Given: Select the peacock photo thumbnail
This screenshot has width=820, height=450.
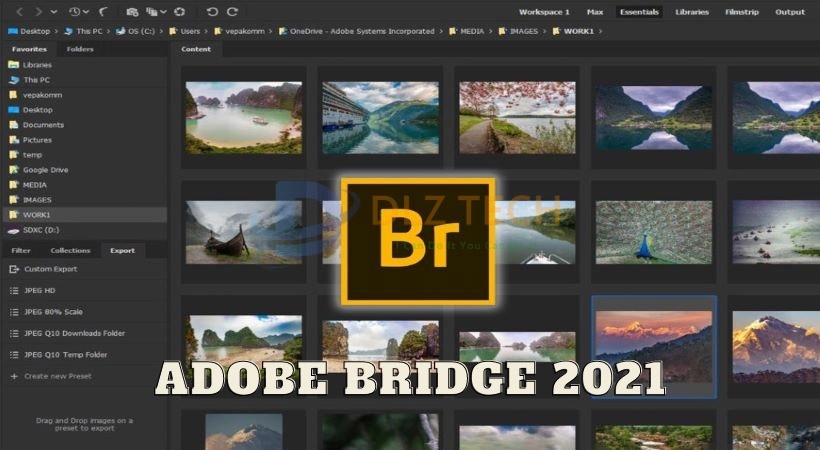Looking at the screenshot, I should pyautogui.click(x=653, y=232).
